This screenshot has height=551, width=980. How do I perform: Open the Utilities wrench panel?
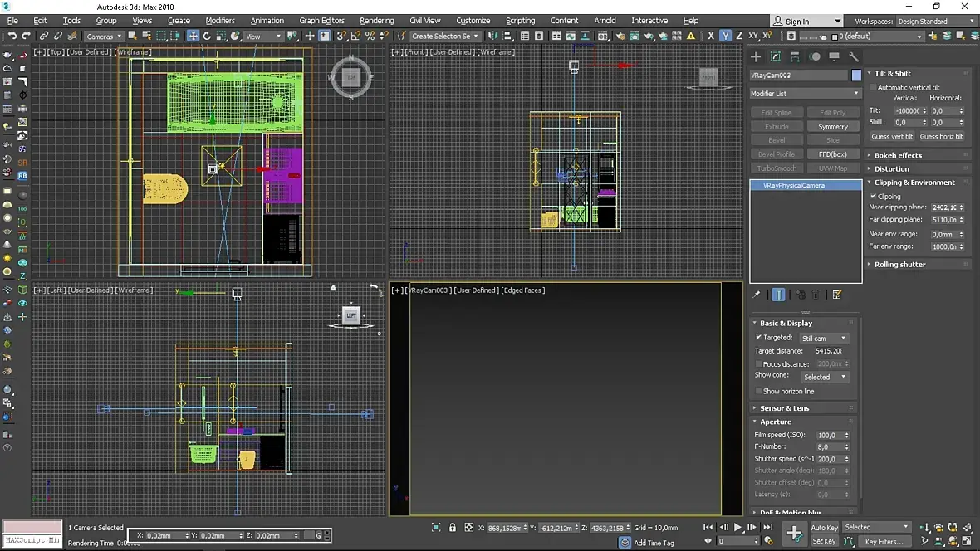853,57
